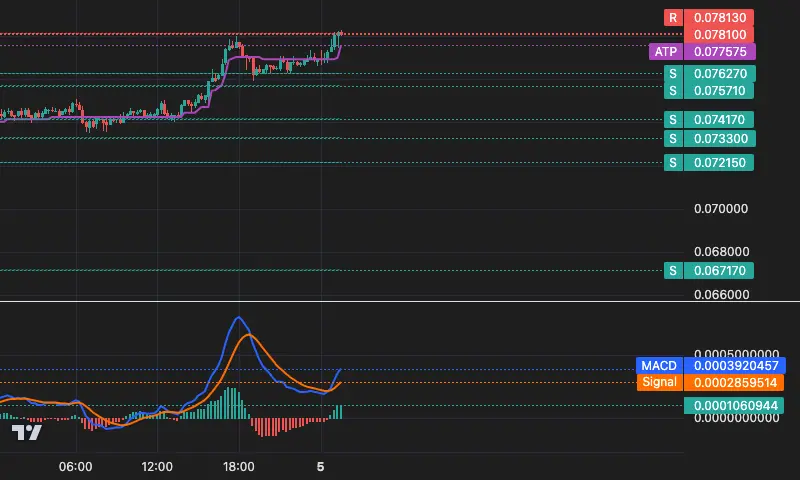
Task: Click the 06:00 time axis label
Action: click(76, 467)
